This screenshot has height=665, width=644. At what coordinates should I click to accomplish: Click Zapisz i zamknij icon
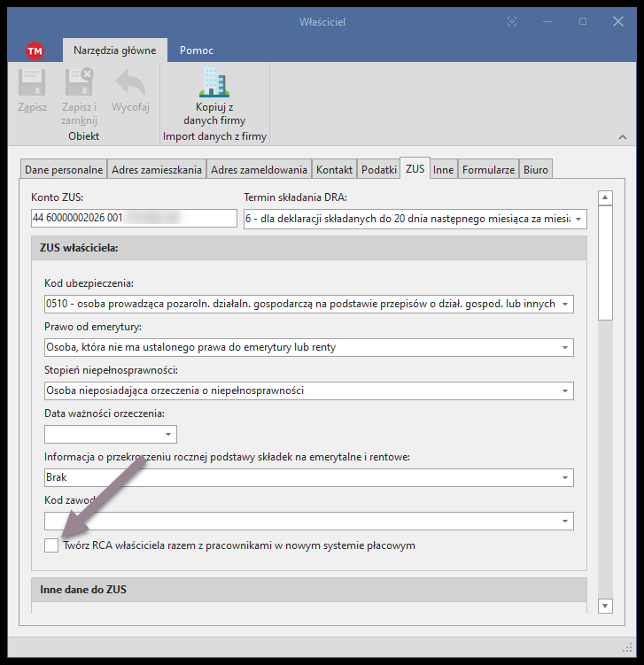tap(79, 84)
